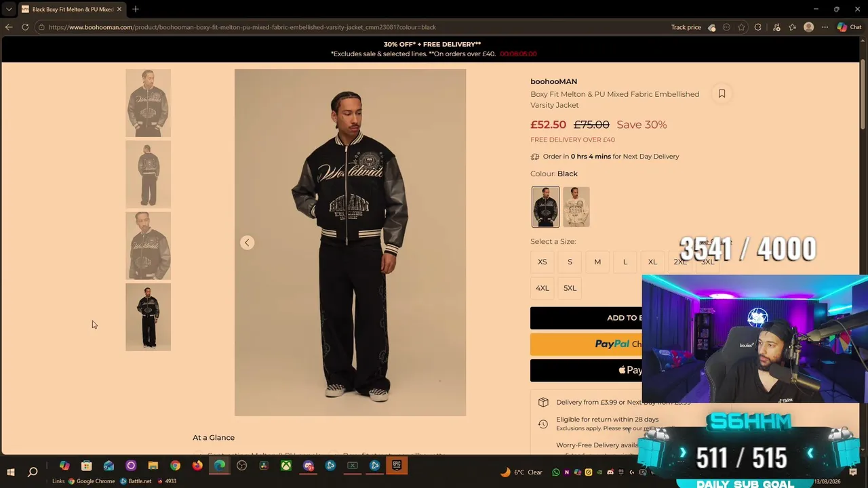Image resolution: width=868 pixels, height=488 pixels.
Task: Choose size M
Action: pyautogui.click(x=597, y=262)
